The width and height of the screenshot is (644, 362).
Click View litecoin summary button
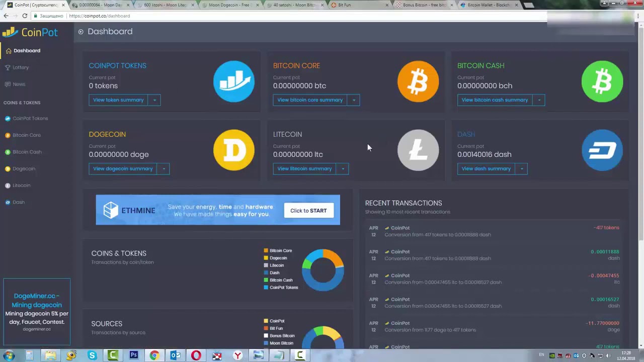click(304, 169)
